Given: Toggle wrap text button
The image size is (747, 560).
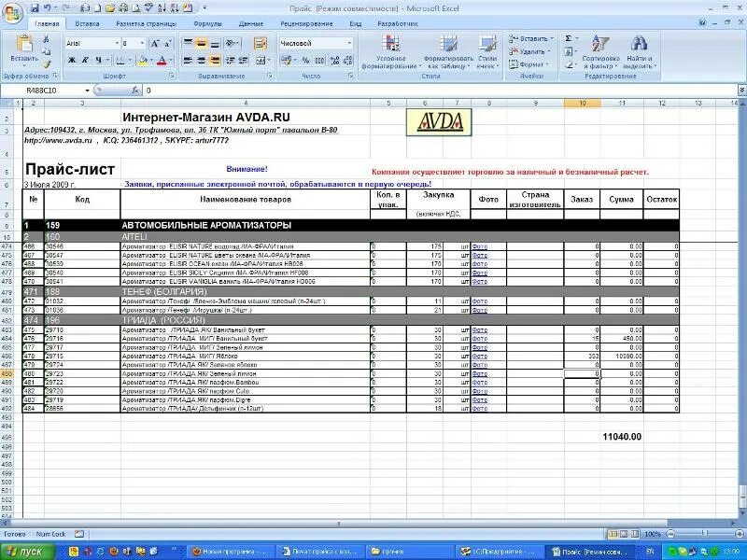Looking at the screenshot, I should click(x=261, y=43).
